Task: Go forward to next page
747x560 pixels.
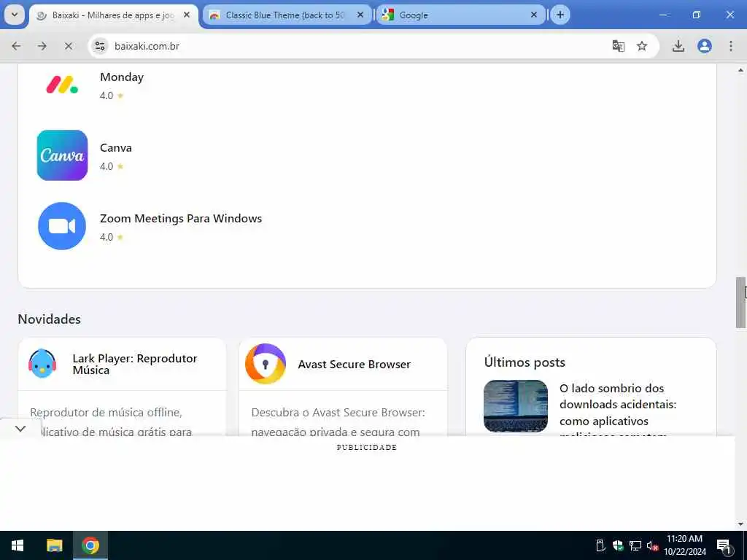Action: (x=42, y=46)
